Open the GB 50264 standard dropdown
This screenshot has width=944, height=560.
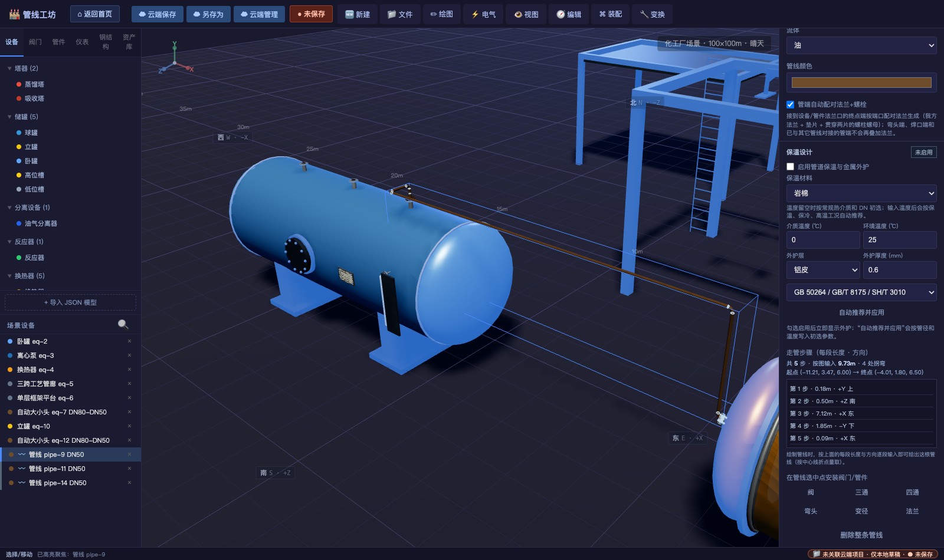[x=861, y=292]
